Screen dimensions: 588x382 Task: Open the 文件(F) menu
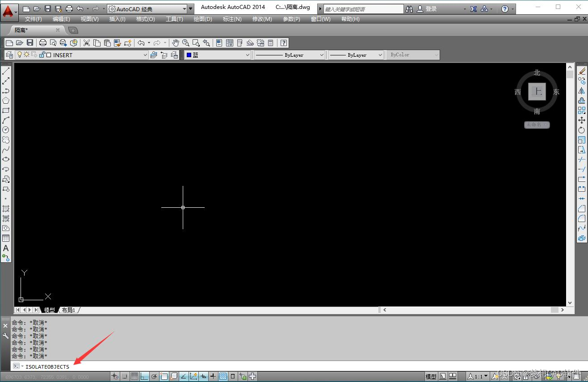pyautogui.click(x=34, y=19)
